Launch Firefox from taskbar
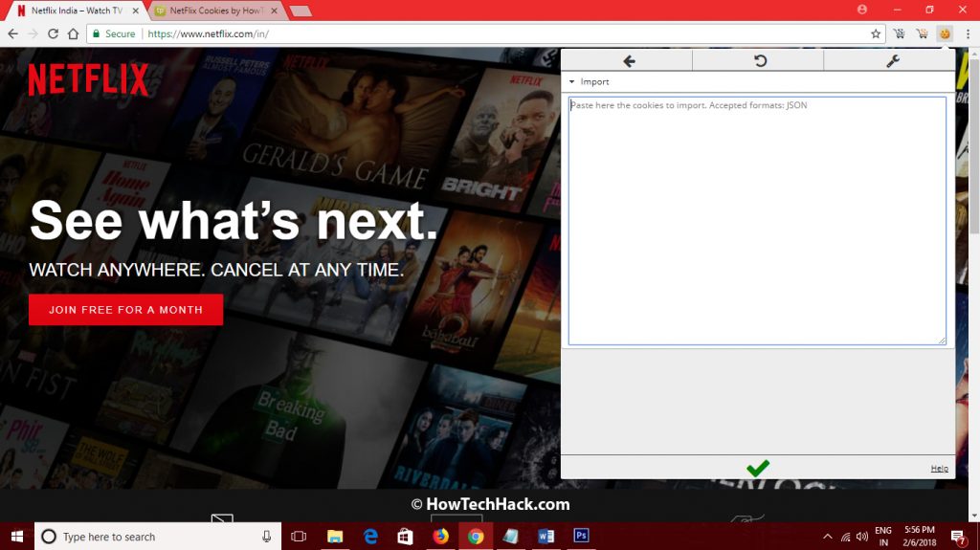 pos(440,537)
